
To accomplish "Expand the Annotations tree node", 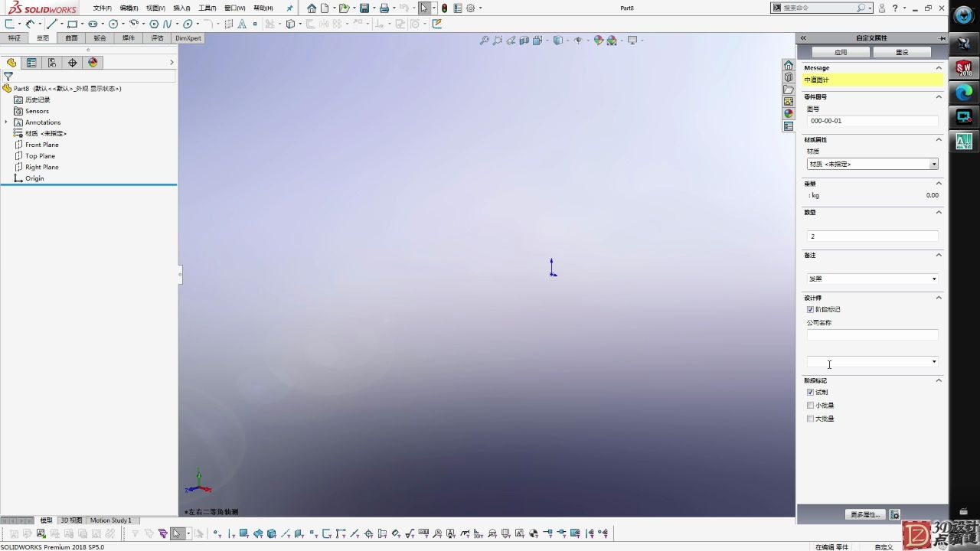I will (x=6, y=122).
